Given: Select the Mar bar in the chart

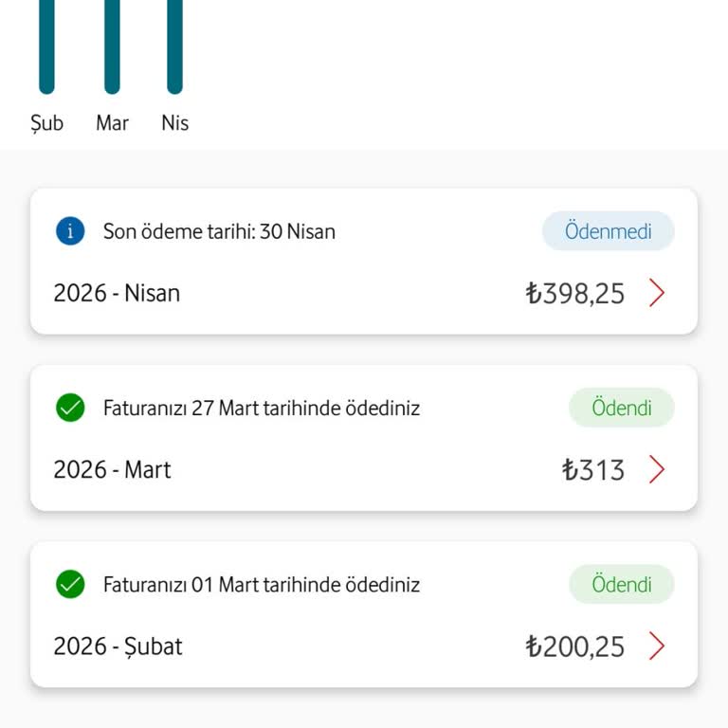Looking at the screenshot, I should 112,45.
